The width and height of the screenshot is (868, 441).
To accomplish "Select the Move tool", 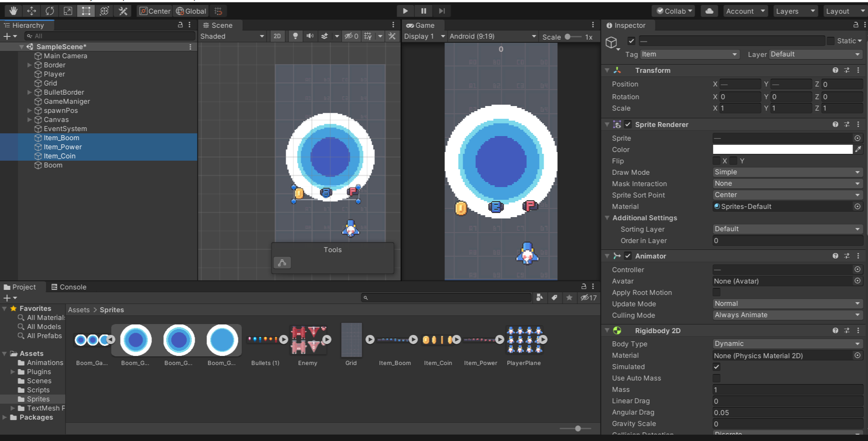I will click(x=31, y=11).
